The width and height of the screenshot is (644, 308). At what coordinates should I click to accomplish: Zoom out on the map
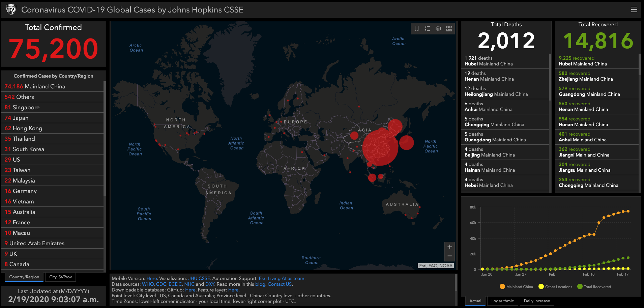[449, 256]
